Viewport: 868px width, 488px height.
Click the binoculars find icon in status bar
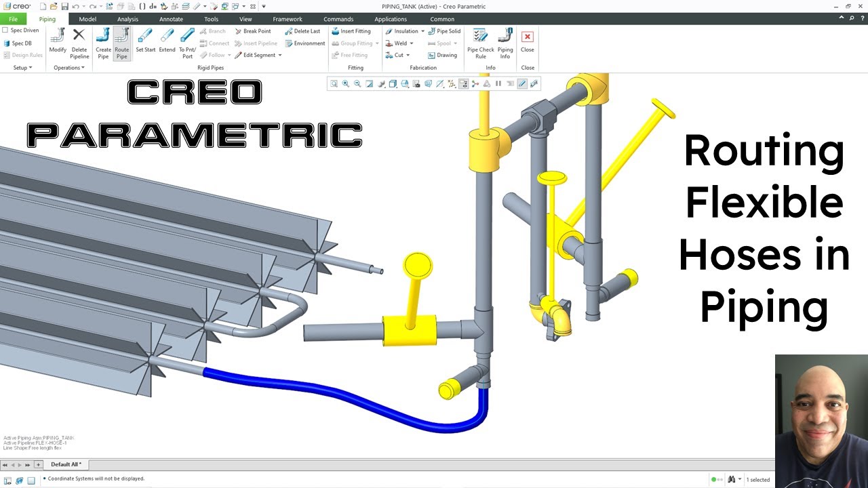(x=731, y=479)
